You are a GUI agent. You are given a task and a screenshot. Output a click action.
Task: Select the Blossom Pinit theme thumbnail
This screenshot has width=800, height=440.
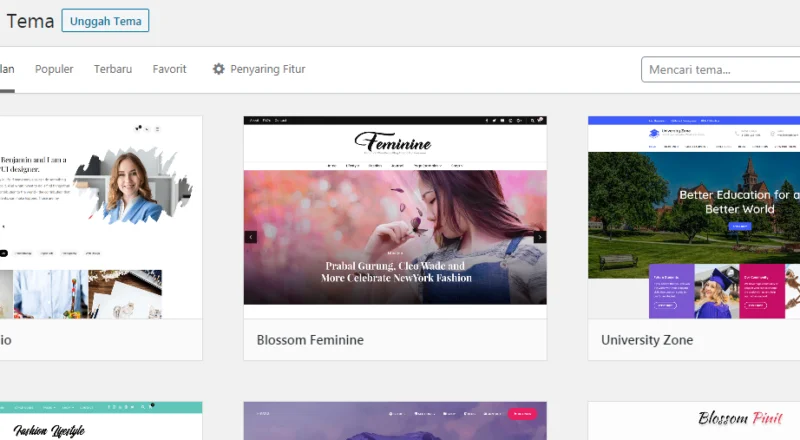[x=694, y=421]
